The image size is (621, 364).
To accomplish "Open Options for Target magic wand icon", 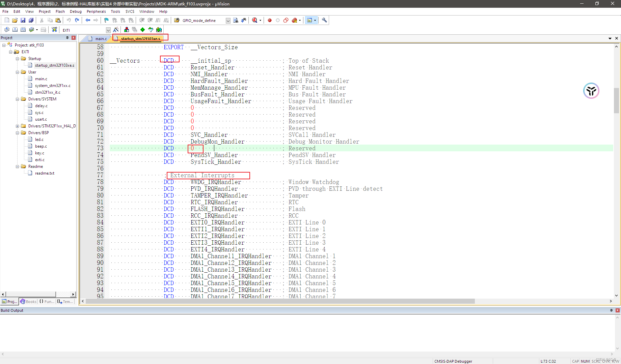I will click(x=116, y=30).
